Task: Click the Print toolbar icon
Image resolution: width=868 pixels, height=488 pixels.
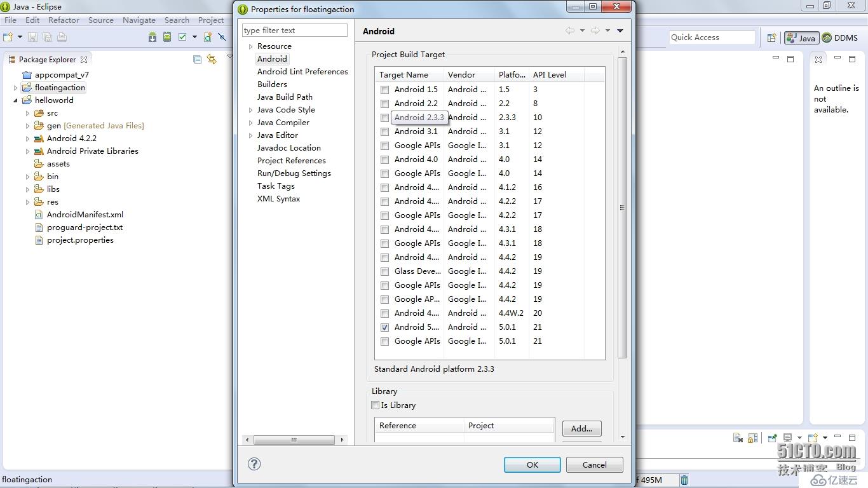Action: pos(62,37)
